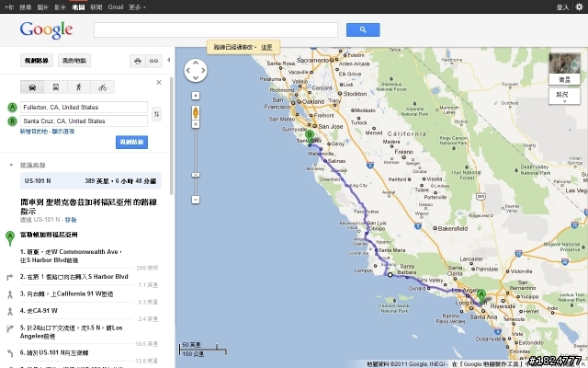This screenshot has width=588, height=368.
Task: Click the Gmail link in top bar
Action: tap(116, 6)
